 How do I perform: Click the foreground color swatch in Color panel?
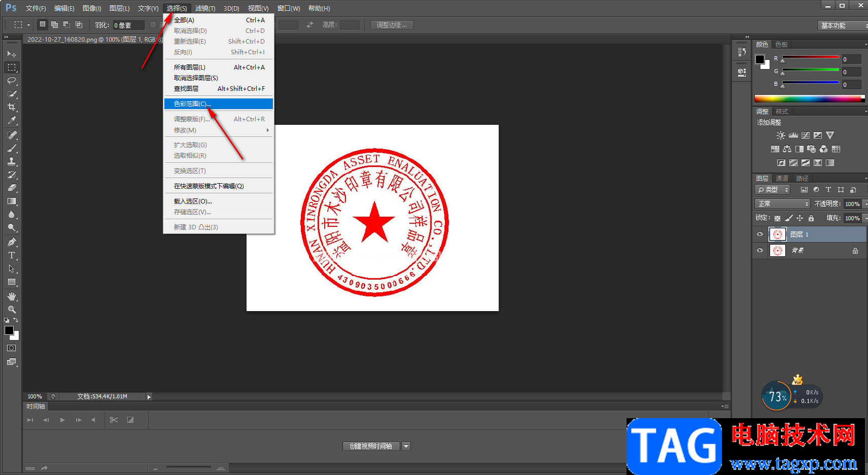pos(760,59)
